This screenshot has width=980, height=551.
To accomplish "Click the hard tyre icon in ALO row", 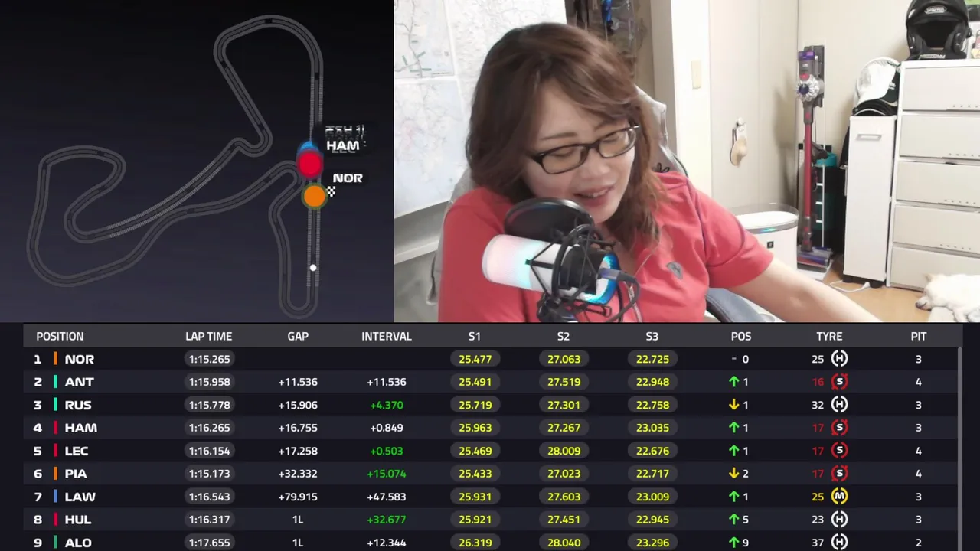I will point(840,543).
